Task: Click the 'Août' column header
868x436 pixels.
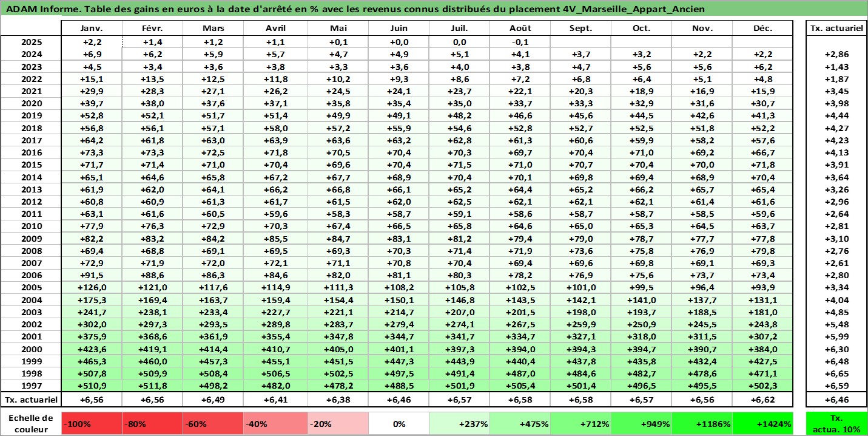Action: coord(520,29)
